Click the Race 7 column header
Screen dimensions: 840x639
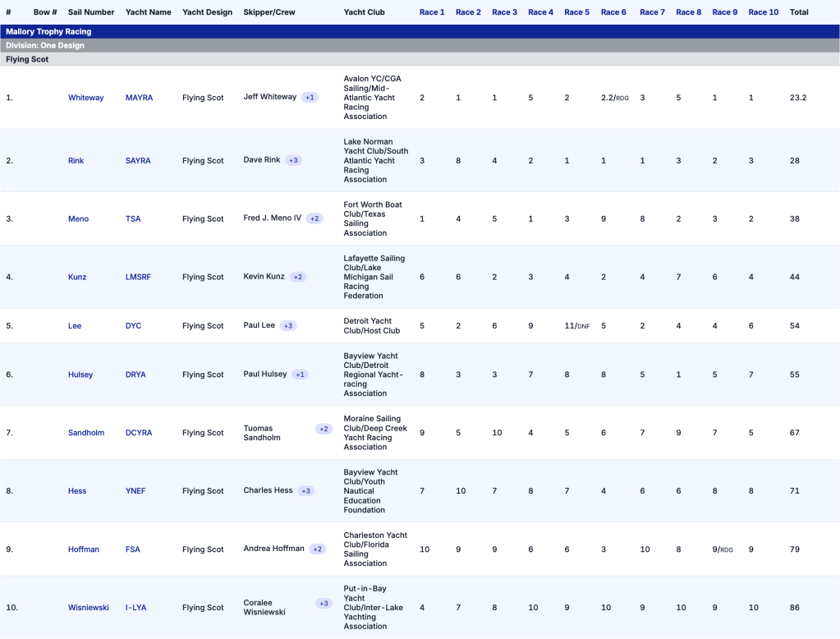[652, 12]
